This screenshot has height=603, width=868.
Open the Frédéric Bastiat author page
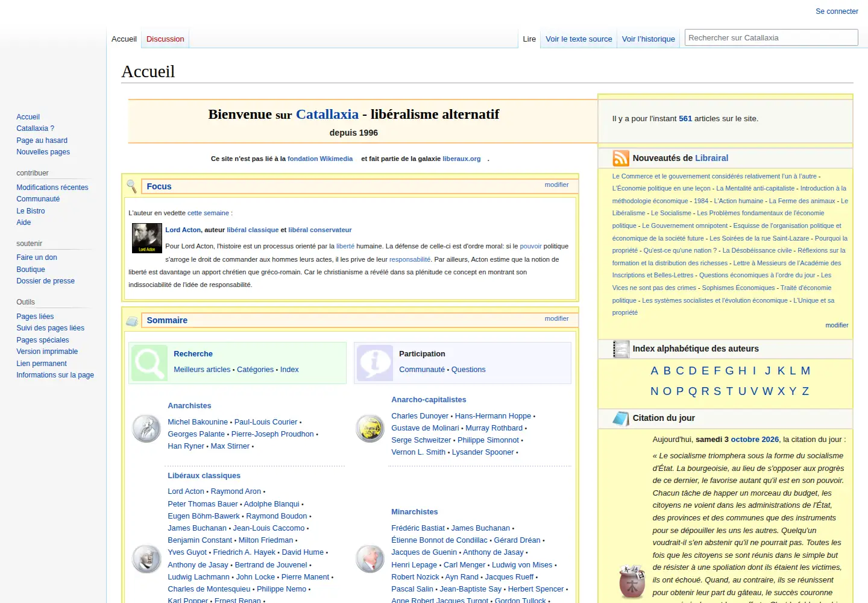tap(418, 528)
